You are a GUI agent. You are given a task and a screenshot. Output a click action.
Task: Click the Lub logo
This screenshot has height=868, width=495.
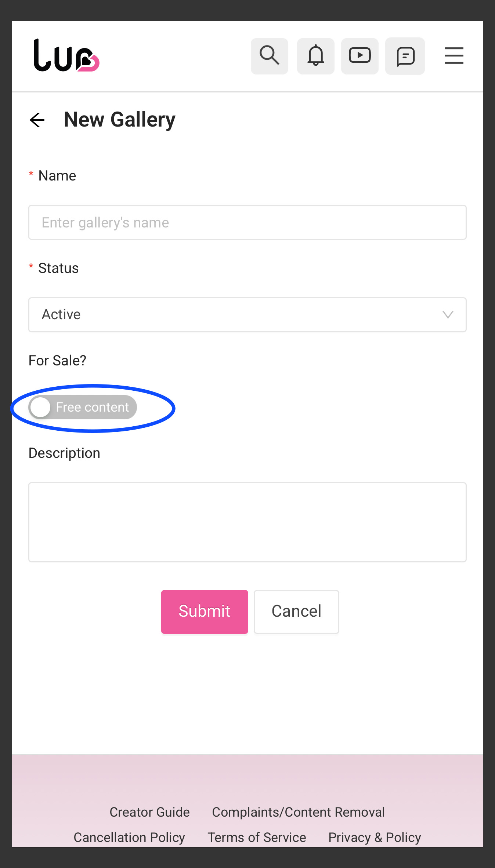pos(66,55)
